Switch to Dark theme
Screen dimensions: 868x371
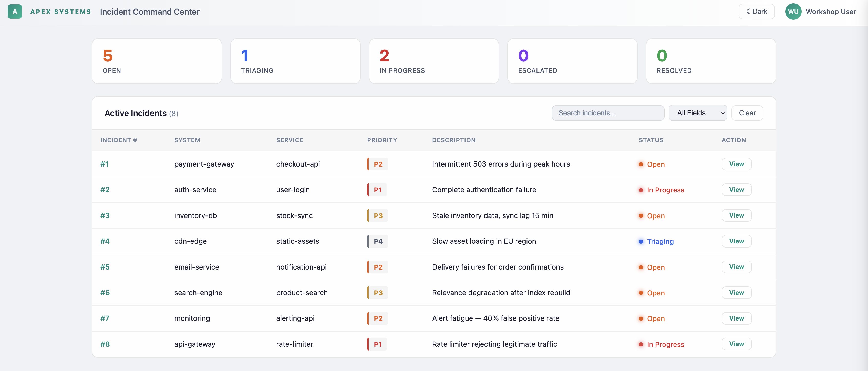click(x=757, y=12)
